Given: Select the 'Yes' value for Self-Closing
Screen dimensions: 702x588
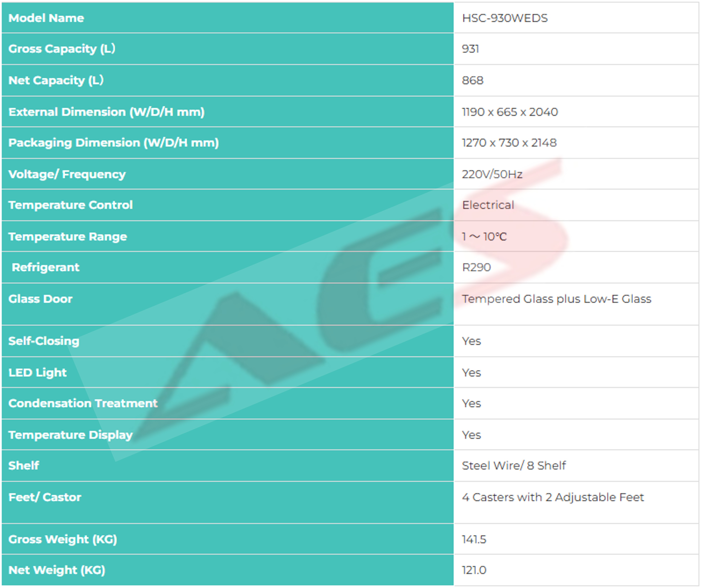Looking at the screenshot, I should 471,341.
